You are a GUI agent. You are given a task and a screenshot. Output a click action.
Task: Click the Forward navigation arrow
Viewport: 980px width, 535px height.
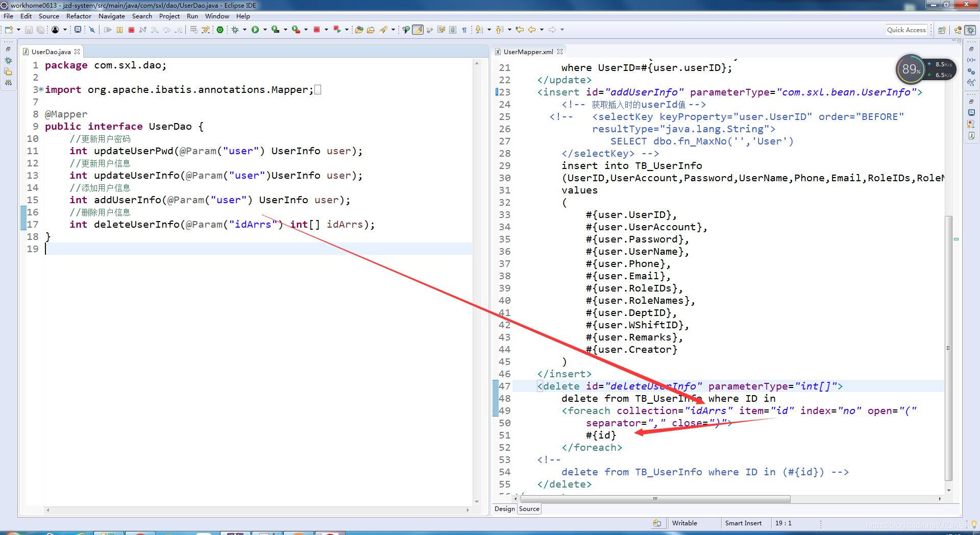(552, 30)
